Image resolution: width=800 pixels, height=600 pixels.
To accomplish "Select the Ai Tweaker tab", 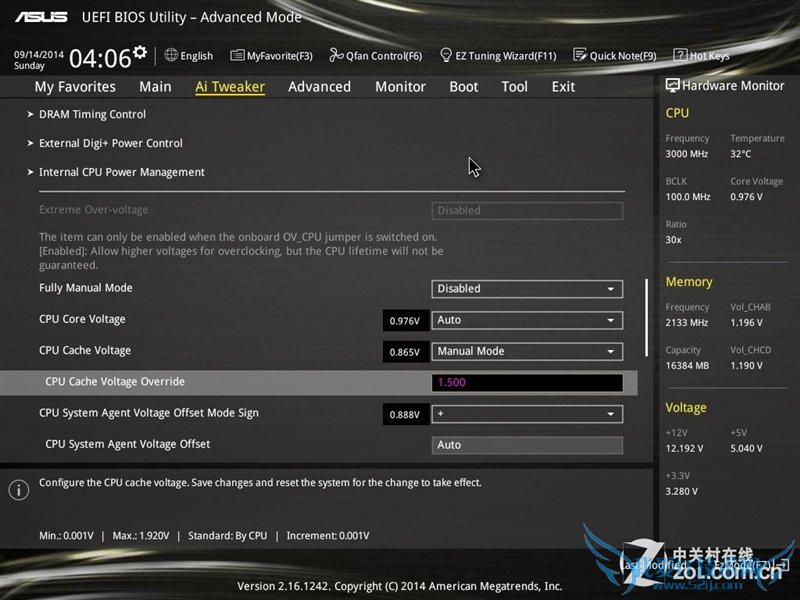I will tap(230, 87).
